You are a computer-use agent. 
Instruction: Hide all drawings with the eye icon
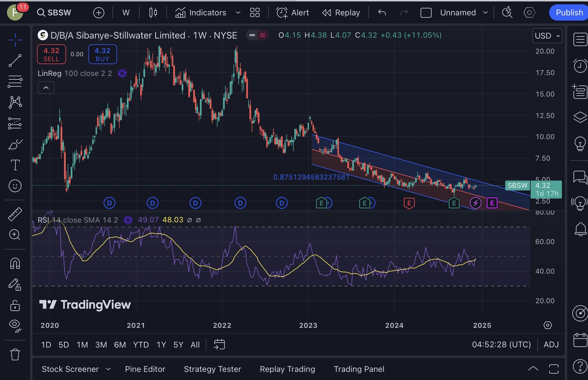point(15,326)
